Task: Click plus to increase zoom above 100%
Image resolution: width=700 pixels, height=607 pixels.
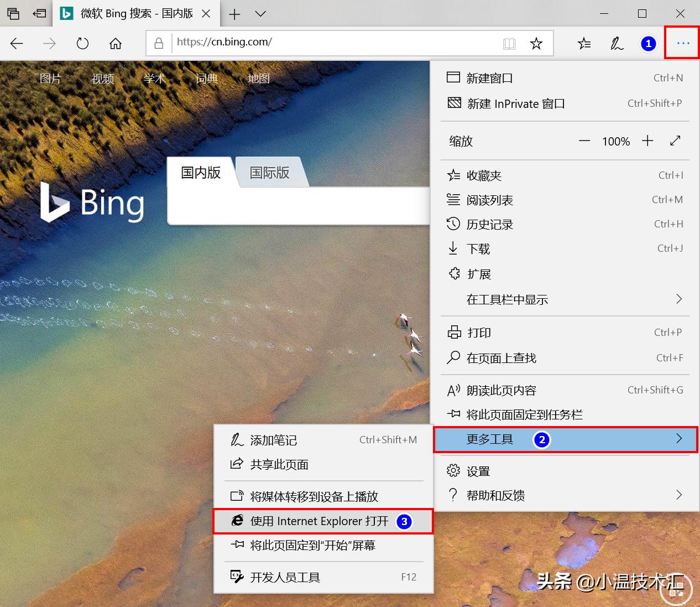Action: click(647, 141)
